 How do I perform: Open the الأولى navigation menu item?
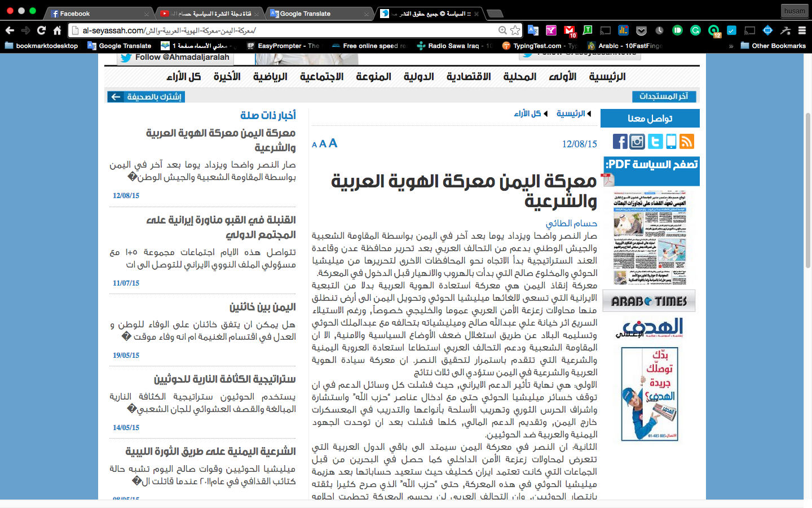563,77
